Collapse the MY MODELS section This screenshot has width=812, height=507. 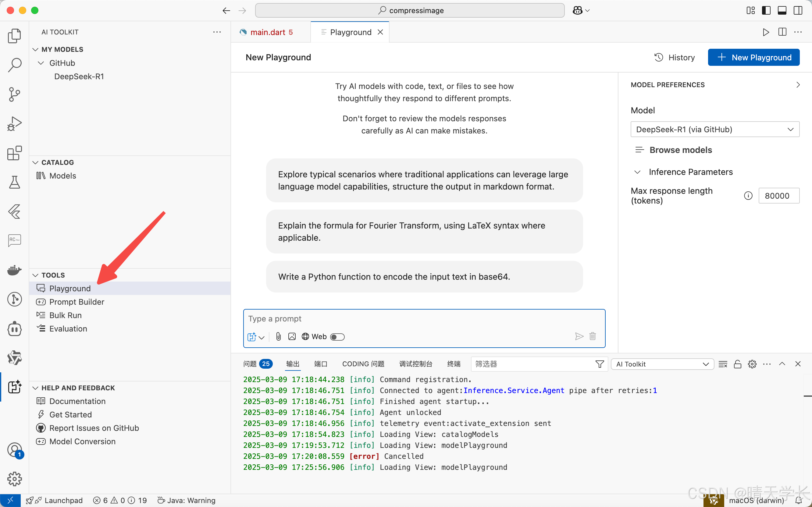click(x=35, y=49)
